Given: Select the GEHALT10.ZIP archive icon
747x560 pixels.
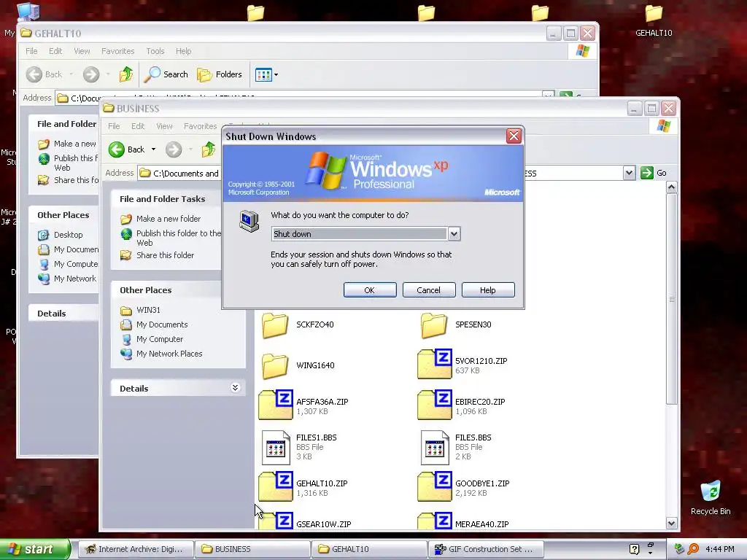Looking at the screenshot, I should point(275,486).
